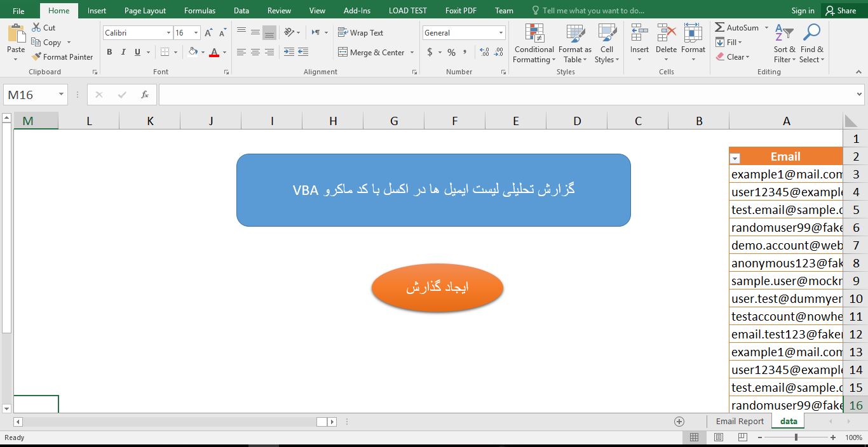The width and height of the screenshot is (868, 447).
Task: Center text horizontally in the cell
Action: pos(255,52)
